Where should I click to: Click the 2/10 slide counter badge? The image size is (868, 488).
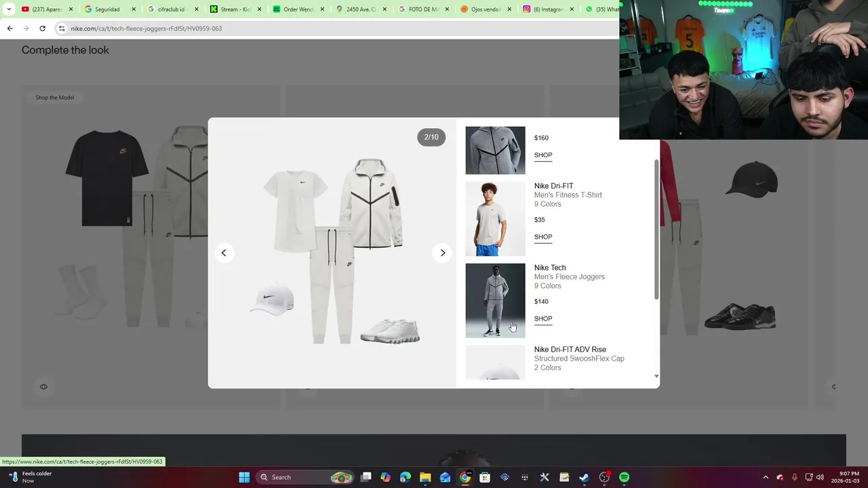431,138
